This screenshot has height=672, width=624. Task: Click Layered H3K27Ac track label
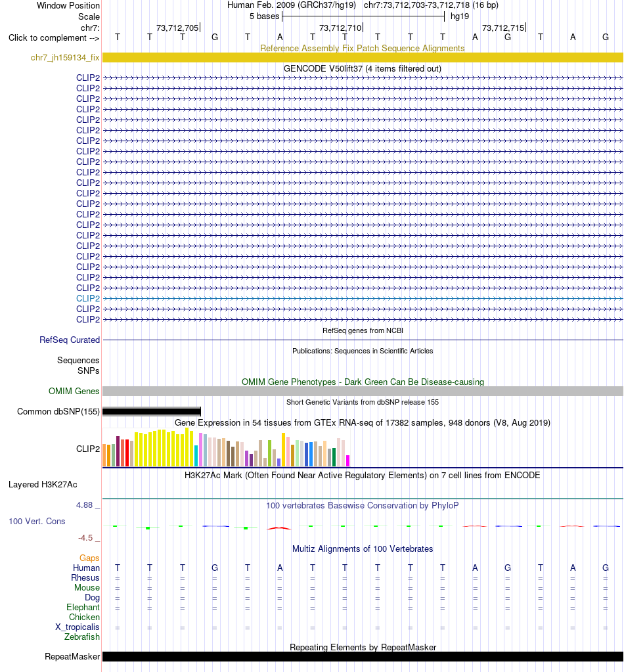click(43, 484)
